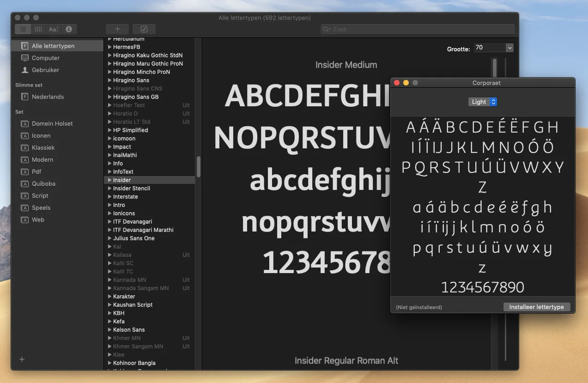Screen dimensions: 588x383
Task: Expand the Insider Stencil font family
Action: 110,188
